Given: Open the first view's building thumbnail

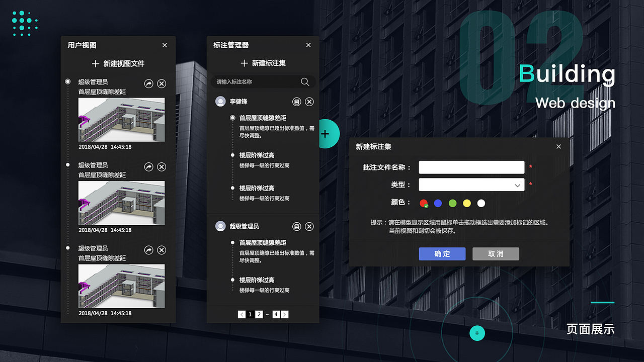Looking at the screenshot, I should (122, 120).
